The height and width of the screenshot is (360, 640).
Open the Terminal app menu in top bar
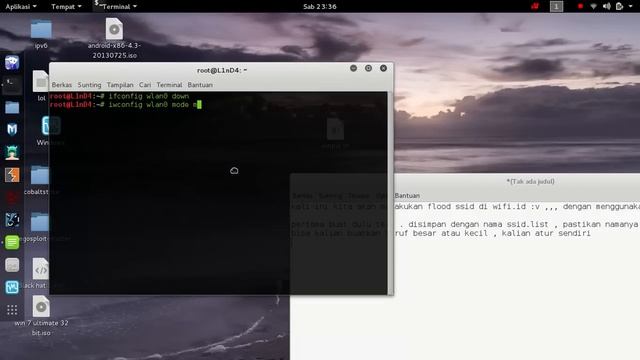(x=116, y=6)
